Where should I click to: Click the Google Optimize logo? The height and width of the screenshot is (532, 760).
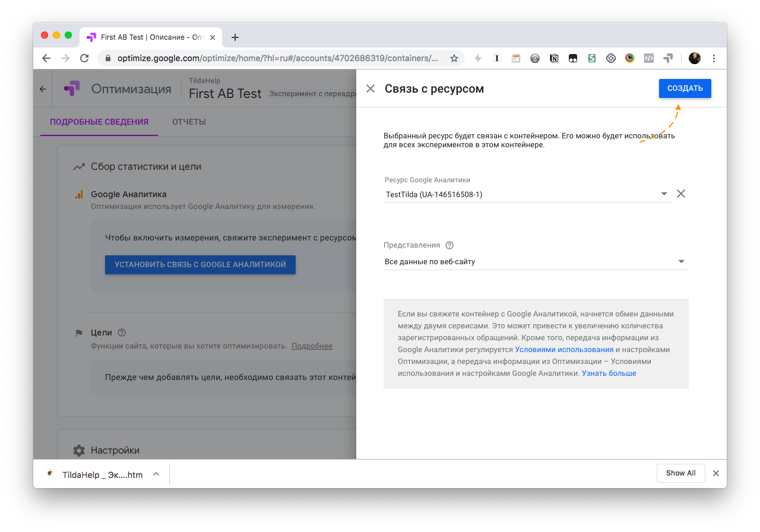72,89
